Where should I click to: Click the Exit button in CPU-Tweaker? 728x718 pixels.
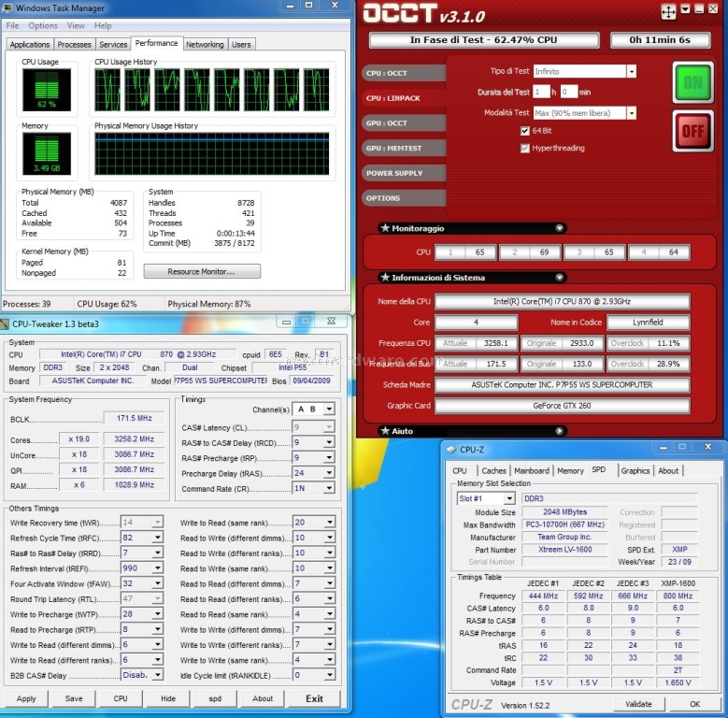click(314, 698)
